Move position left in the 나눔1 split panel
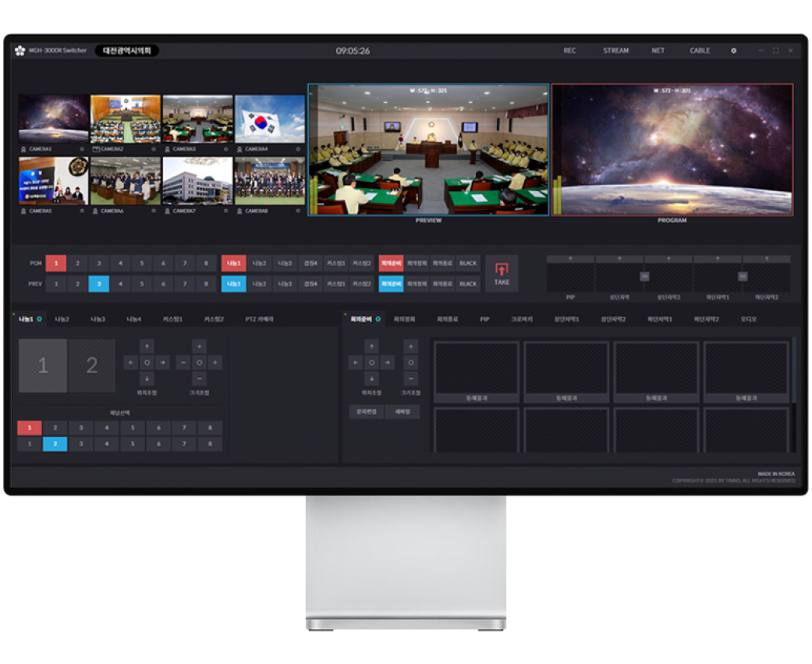Image resolution: width=812 pixels, height=664 pixels. pyautogui.click(x=131, y=363)
